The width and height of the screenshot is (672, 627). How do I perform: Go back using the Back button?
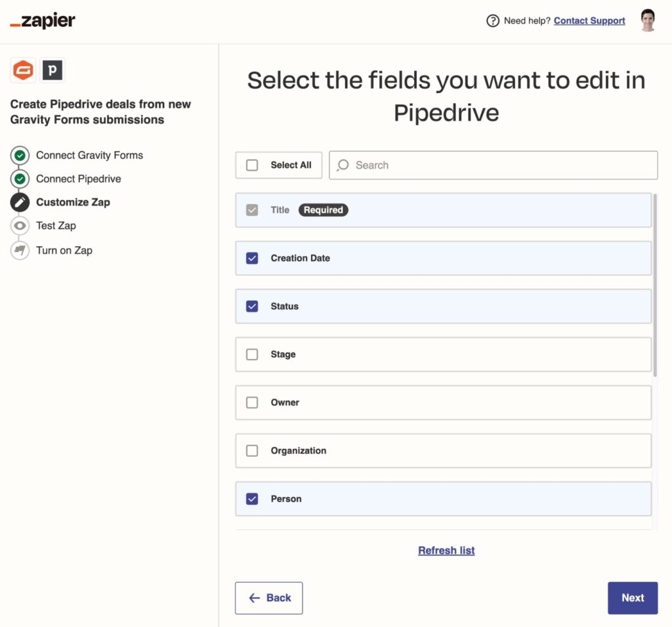point(268,597)
